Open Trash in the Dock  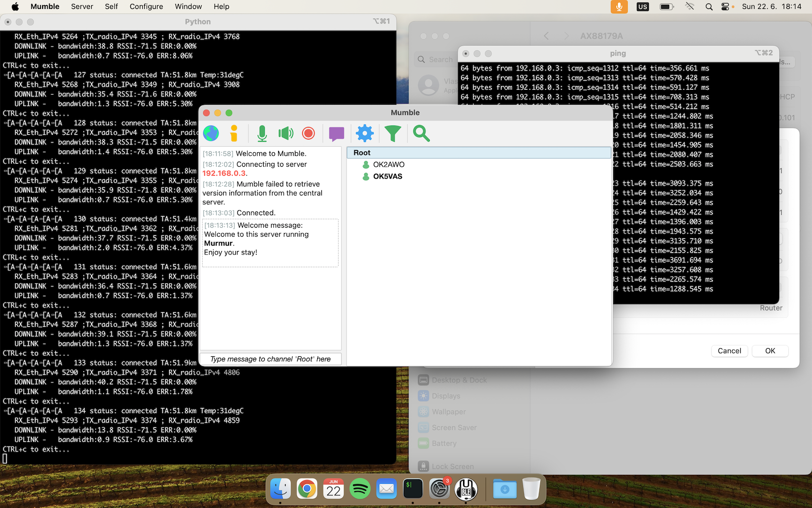[531, 489]
